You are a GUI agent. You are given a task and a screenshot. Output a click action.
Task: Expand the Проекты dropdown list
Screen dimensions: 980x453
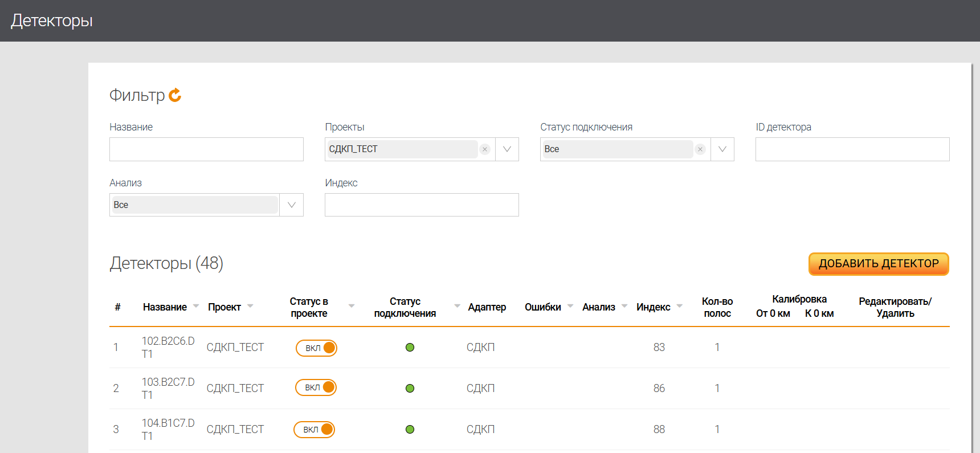(507, 149)
